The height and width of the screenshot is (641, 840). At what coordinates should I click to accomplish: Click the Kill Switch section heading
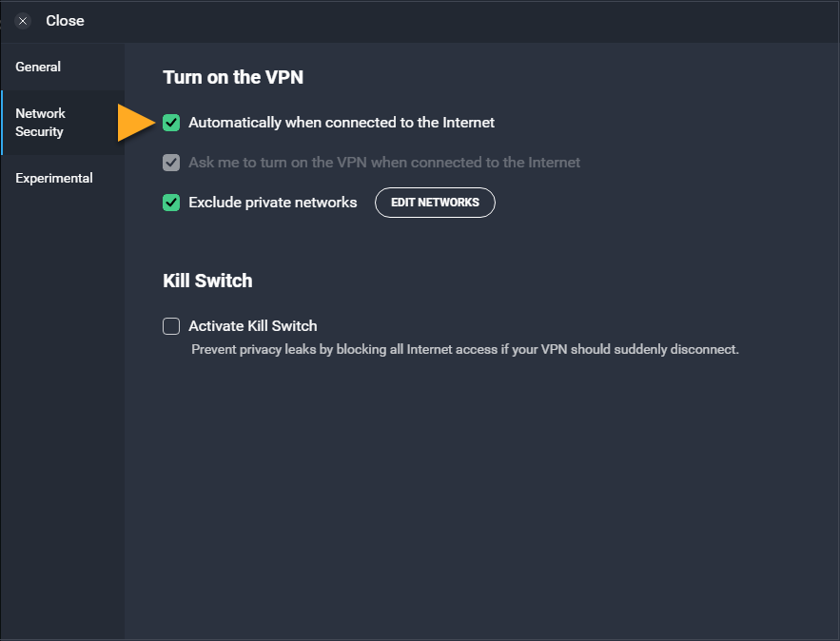[x=207, y=281]
